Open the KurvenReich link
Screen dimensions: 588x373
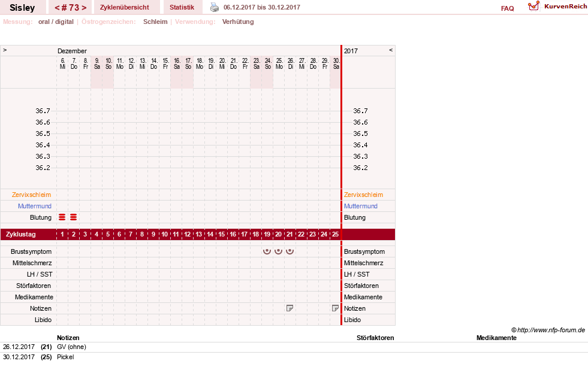click(x=565, y=7)
